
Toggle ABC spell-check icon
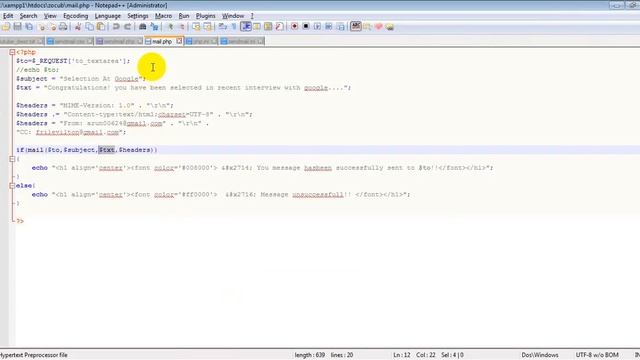coord(356,27)
